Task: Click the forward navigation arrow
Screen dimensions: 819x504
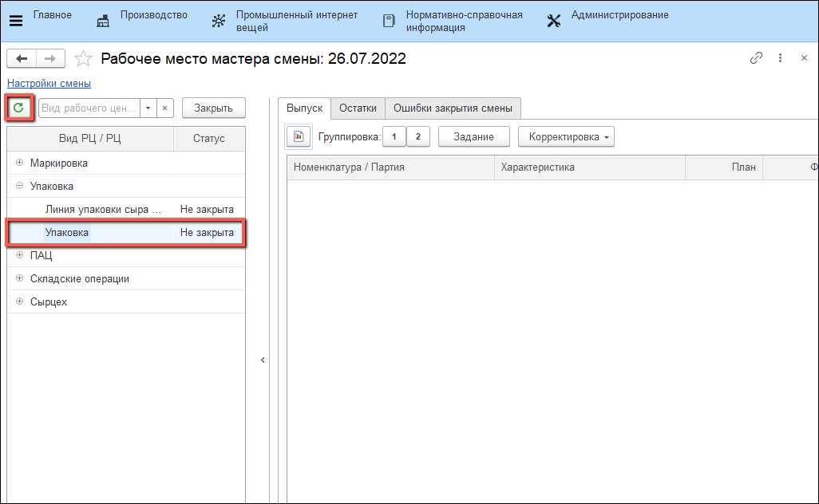Action: [x=49, y=59]
